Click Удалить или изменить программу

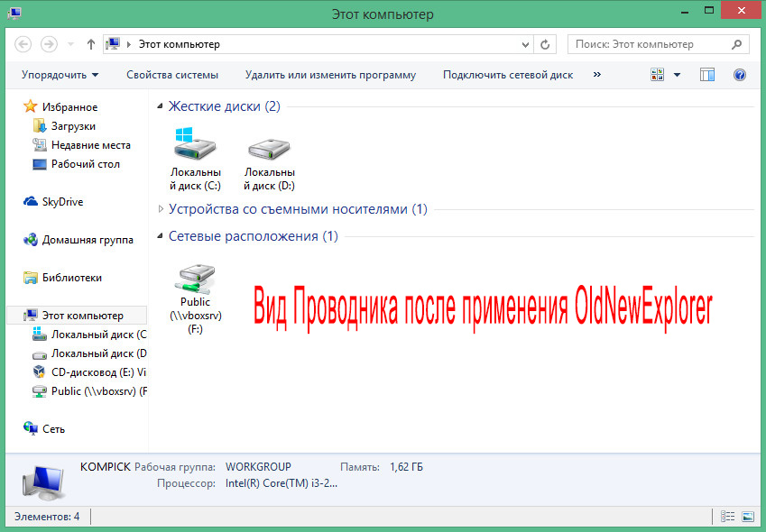(330, 75)
